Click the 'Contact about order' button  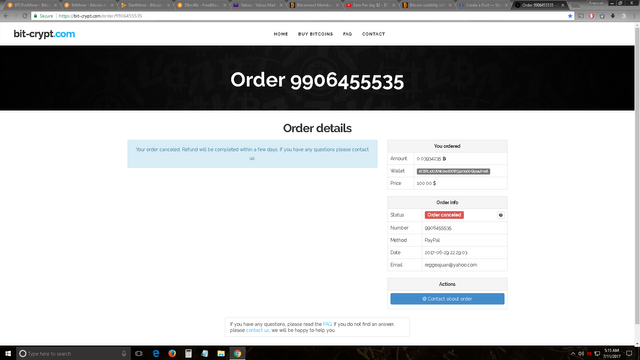coord(447,299)
